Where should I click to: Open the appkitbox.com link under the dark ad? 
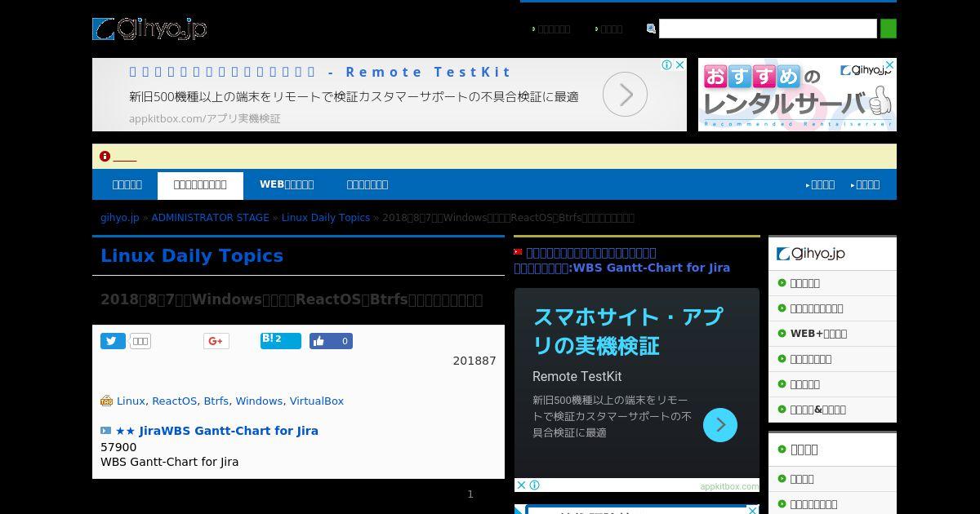coord(728,486)
